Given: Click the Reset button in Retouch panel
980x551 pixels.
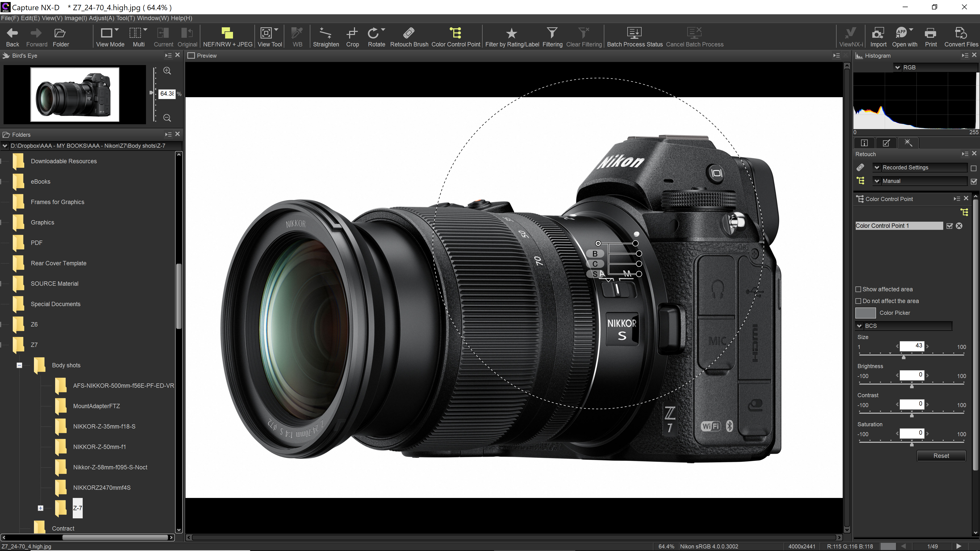Looking at the screenshot, I should pyautogui.click(x=940, y=455).
